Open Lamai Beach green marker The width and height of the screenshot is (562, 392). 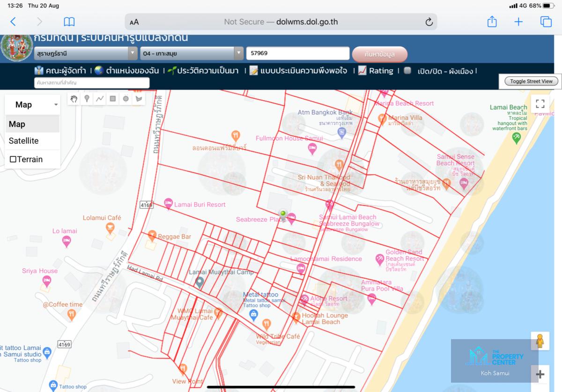point(517,138)
